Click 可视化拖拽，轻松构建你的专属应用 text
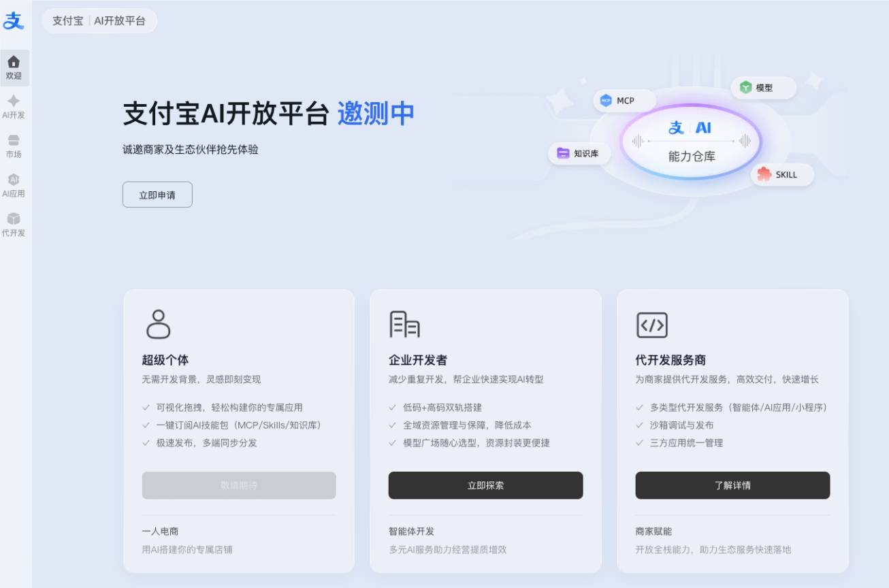Screen dimensions: 889x588 (x=229, y=408)
